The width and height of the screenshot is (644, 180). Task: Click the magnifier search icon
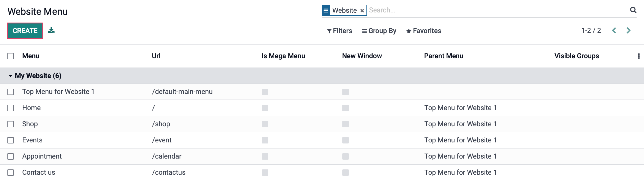click(x=633, y=10)
